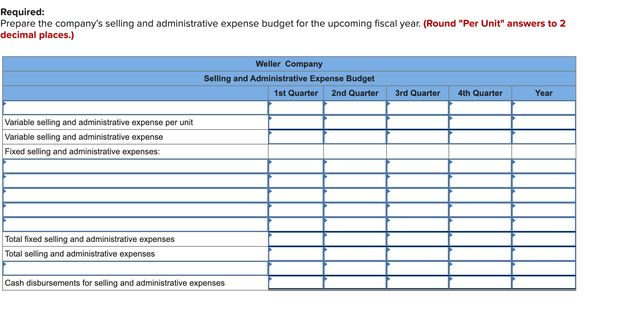Click the Year Variable selling and administrative expense cell
The image size is (644, 314).
pyautogui.click(x=544, y=137)
